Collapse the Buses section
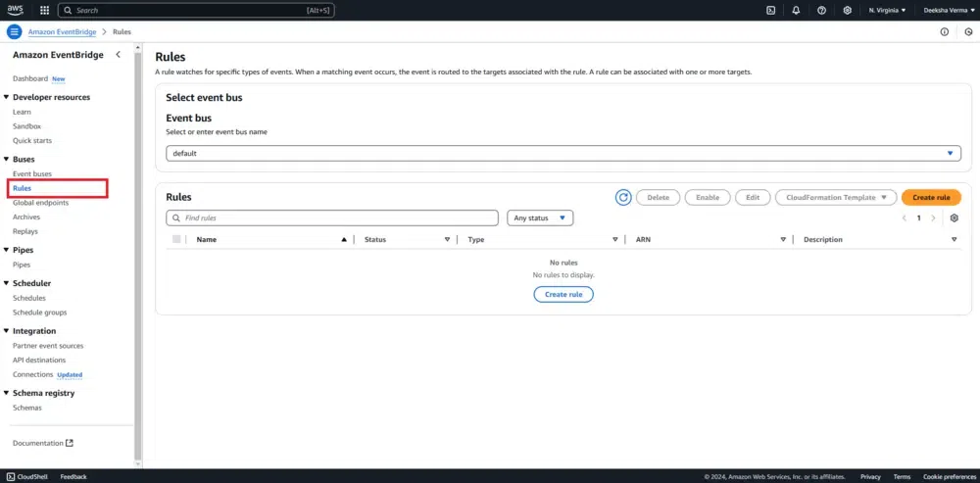 point(6,160)
